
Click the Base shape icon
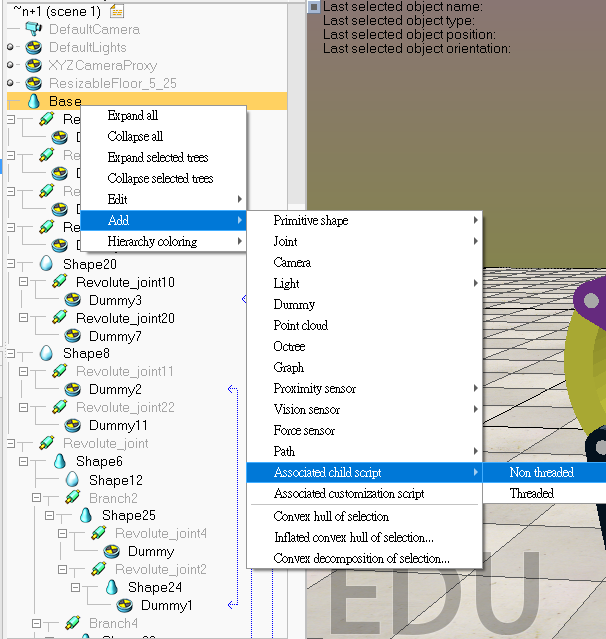point(32,101)
